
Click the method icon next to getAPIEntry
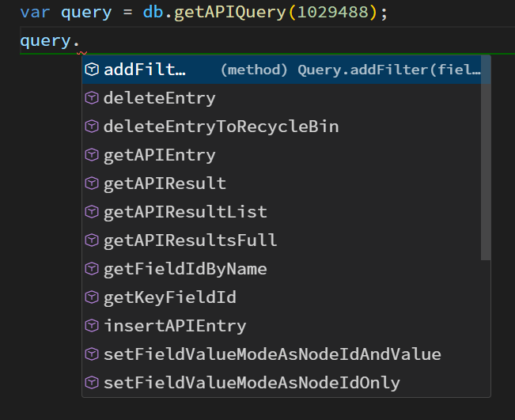point(92,155)
